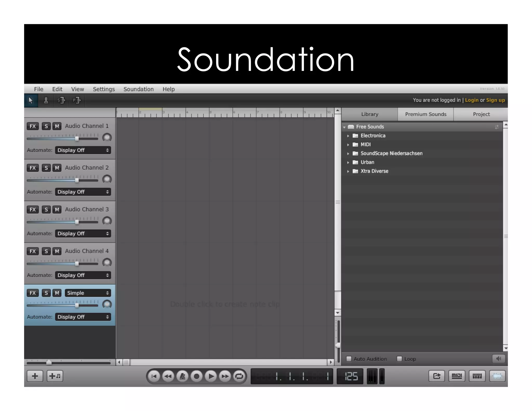532x411 pixels.
Task: Select the arrow pointer tool
Action: click(x=31, y=100)
